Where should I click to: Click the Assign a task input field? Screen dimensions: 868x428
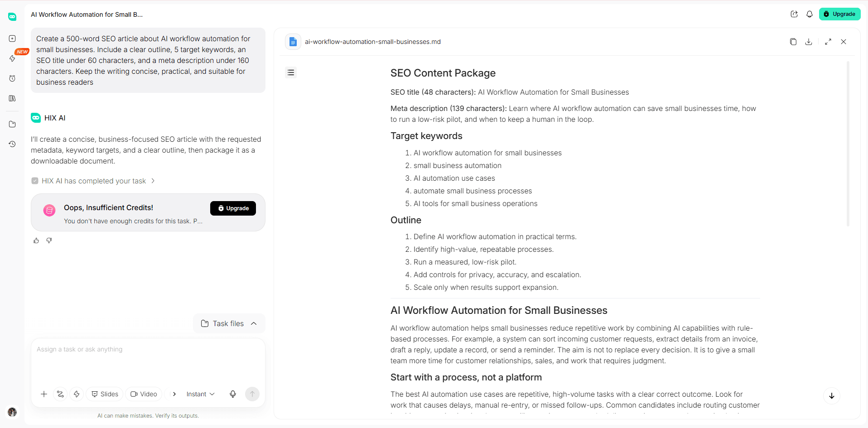tap(148, 360)
